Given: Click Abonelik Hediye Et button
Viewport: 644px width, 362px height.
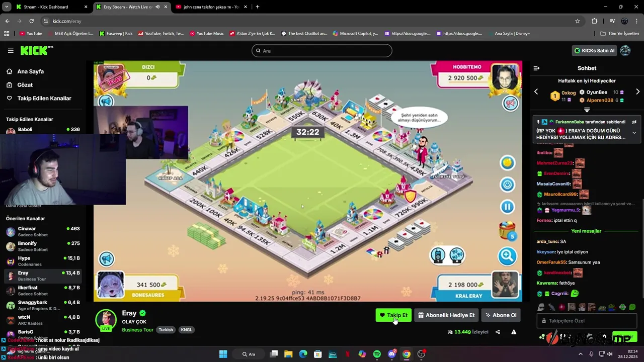Looking at the screenshot, I should pos(446,315).
